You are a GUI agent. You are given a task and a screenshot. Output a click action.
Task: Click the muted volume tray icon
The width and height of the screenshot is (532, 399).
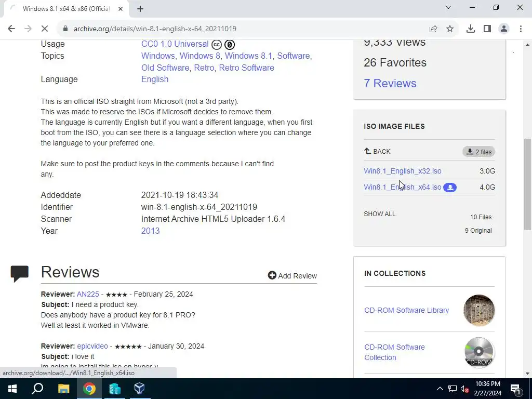(465, 389)
